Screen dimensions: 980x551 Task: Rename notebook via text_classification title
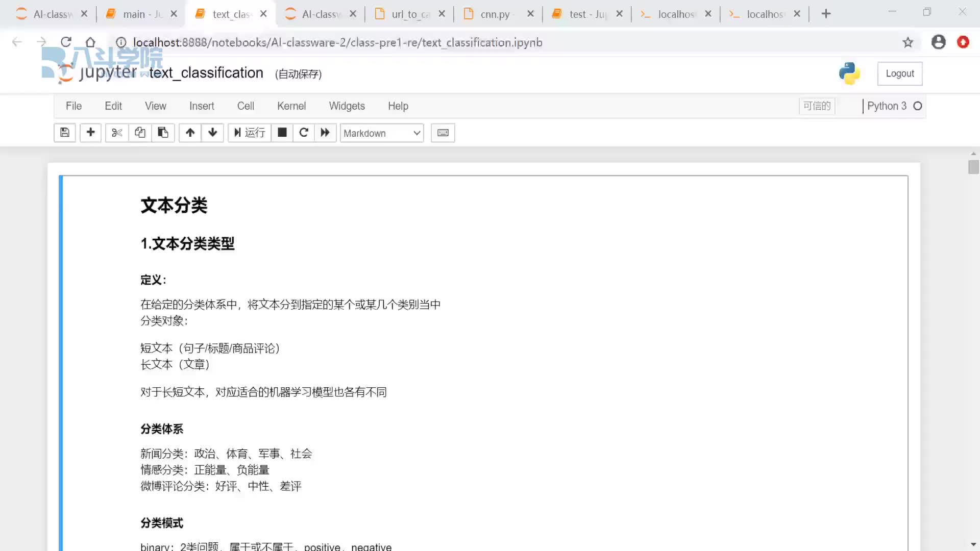[206, 73]
